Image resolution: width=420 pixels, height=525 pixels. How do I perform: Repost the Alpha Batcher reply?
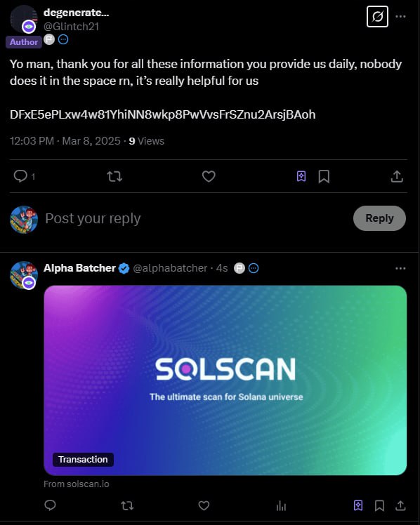[x=127, y=505]
